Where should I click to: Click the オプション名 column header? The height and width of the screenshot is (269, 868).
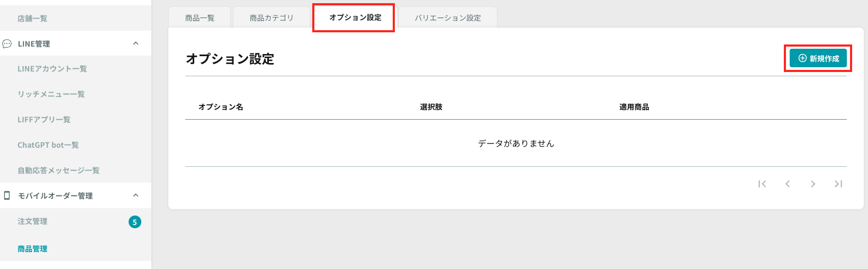(x=221, y=107)
